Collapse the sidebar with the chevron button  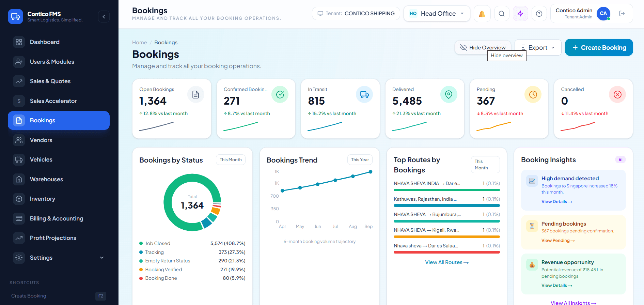tap(104, 16)
